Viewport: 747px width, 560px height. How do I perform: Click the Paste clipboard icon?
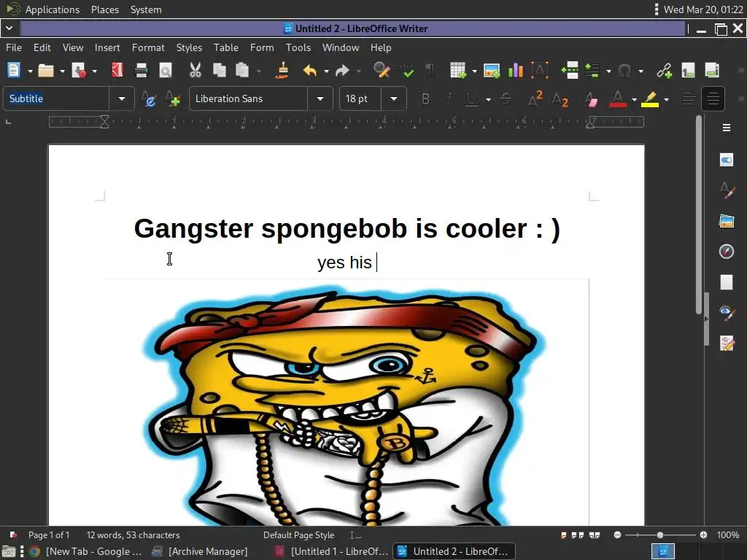[x=242, y=71]
